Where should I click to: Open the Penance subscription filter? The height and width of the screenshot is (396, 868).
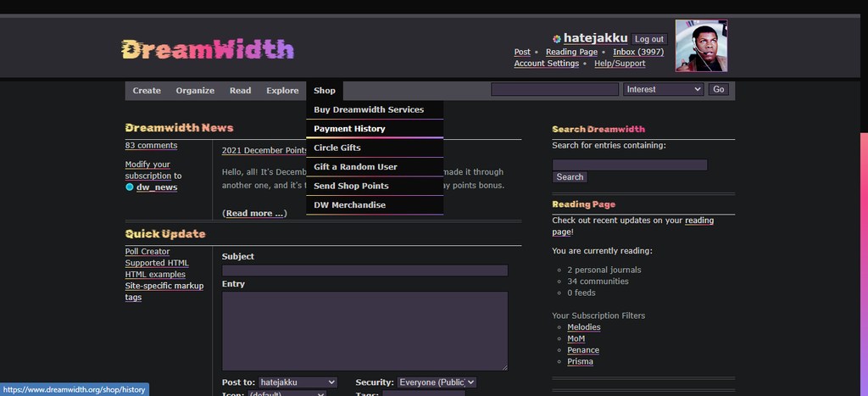[583, 350]
